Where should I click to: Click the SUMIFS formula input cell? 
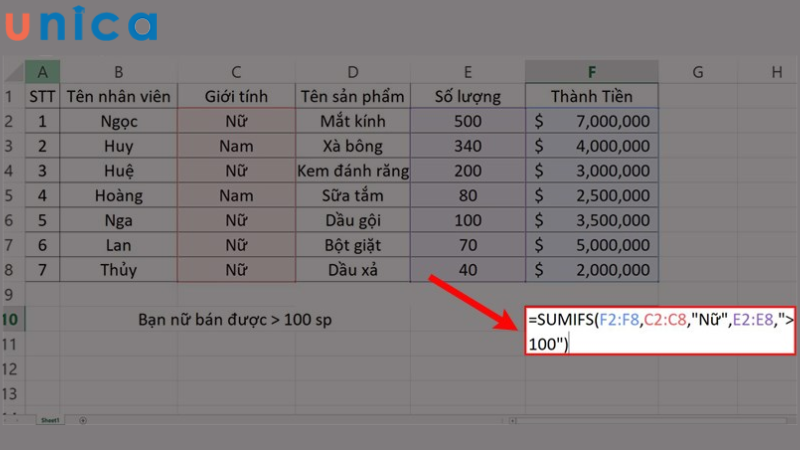click(660, 331)
